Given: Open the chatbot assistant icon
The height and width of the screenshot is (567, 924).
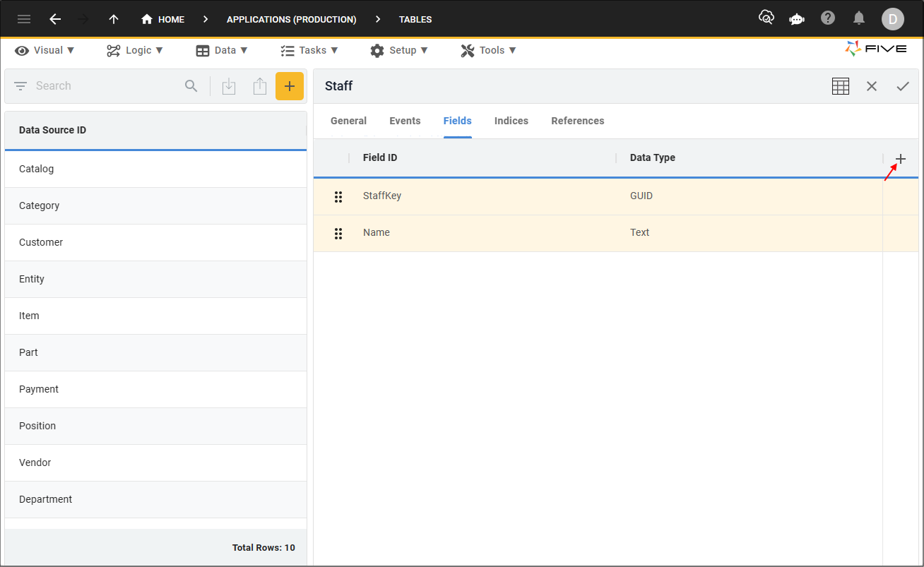Looking at the screenshot, I should [x=797, y=19].
